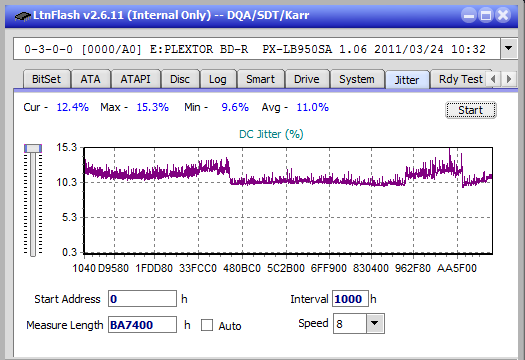Focus the Interval input field
The image size is (525, 360).
[350, 299]
